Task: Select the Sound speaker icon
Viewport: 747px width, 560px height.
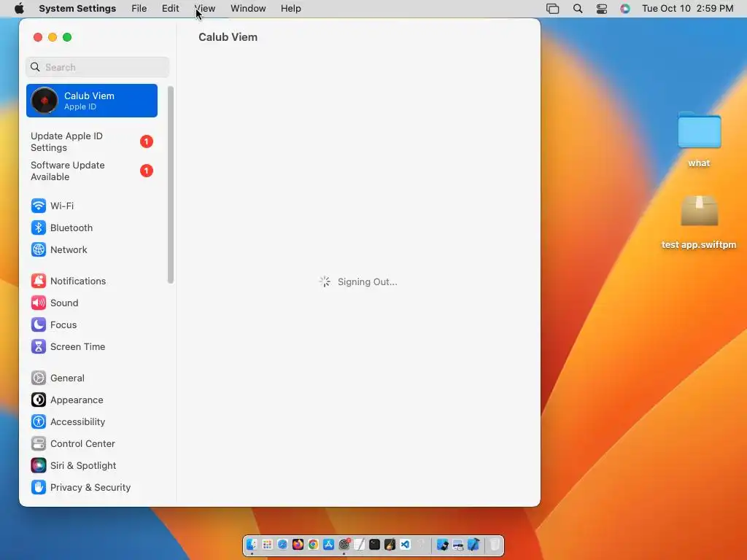Action: tap(39, 303)
